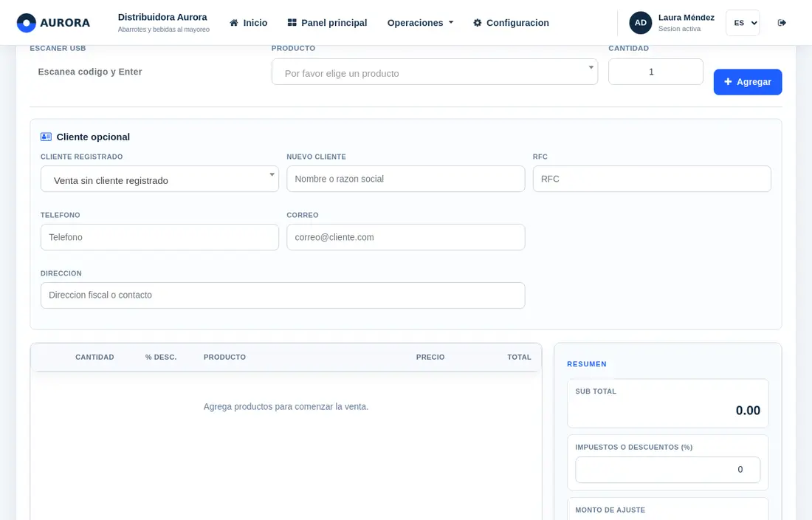The width and height of the screenshot is (812, 520).
Task: Open the Operaciones dropdown menu
Action: pos(420,23)
